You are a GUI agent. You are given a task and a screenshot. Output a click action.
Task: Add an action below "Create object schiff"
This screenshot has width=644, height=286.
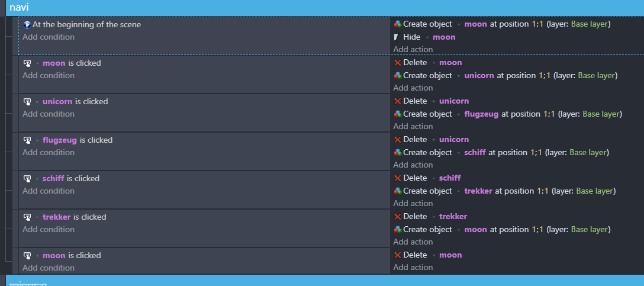coord(413,165)
